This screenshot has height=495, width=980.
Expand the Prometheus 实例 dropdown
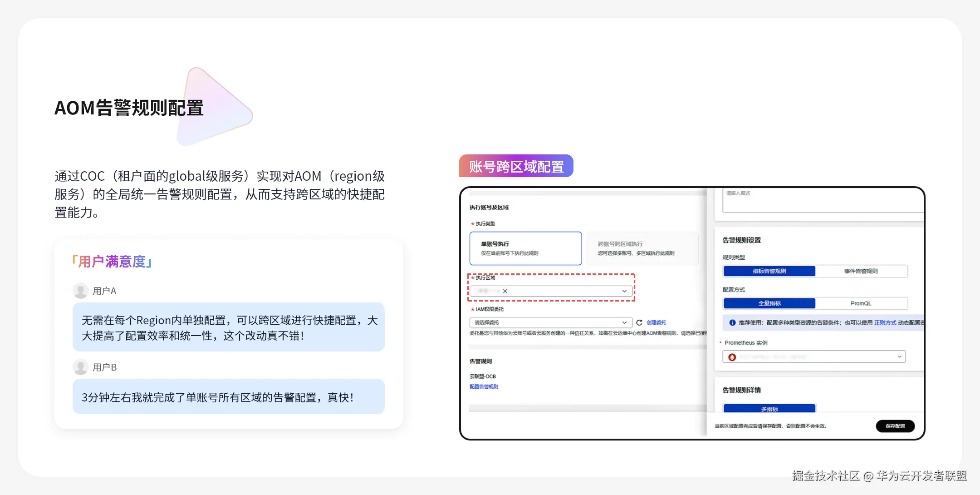(x=899, y=356)
